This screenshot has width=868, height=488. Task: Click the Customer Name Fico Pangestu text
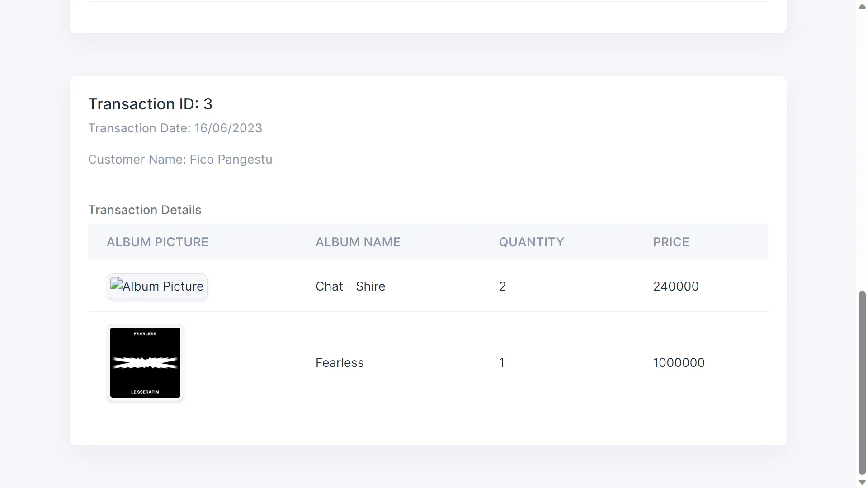180,160
